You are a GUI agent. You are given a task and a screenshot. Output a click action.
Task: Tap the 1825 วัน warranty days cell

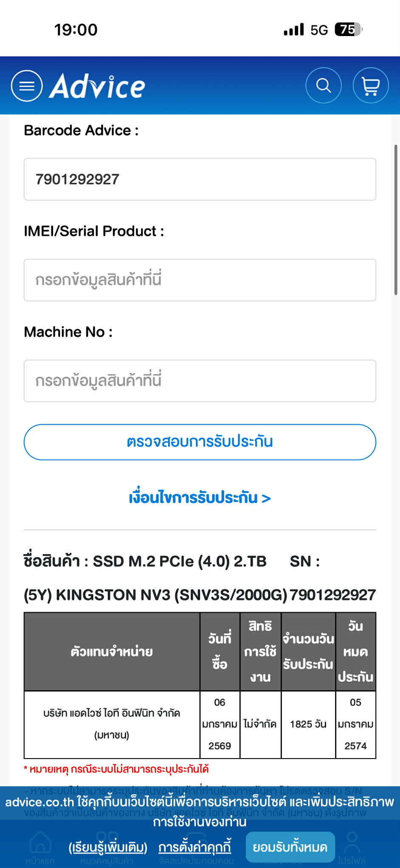pos(308,724)
